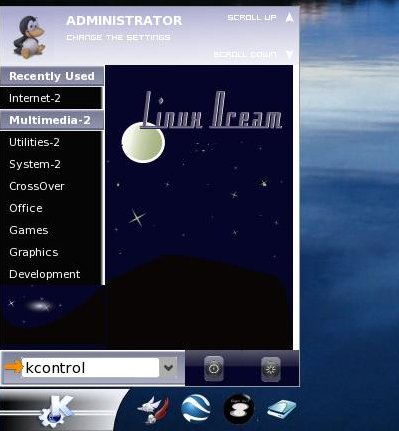The image size is (399, 431).
Task: Click the Change the Settings link
Action: 118,37
